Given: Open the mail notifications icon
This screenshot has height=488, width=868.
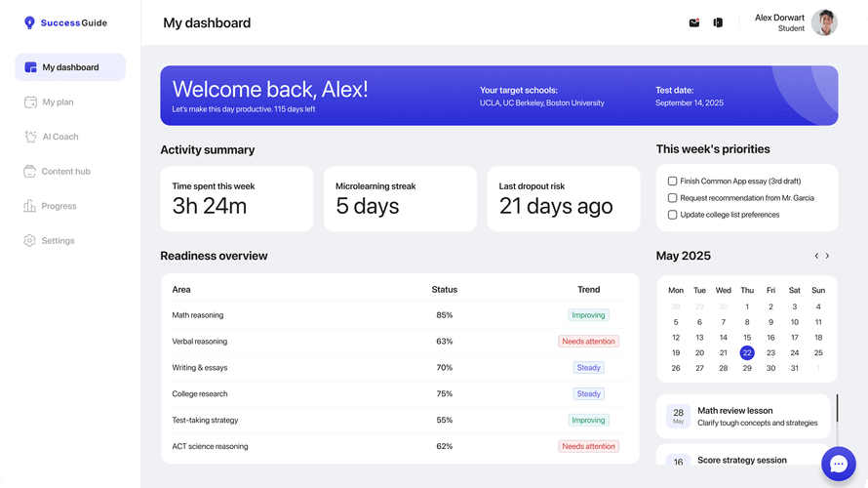Looking at the screenshot, I should point(694,22).
